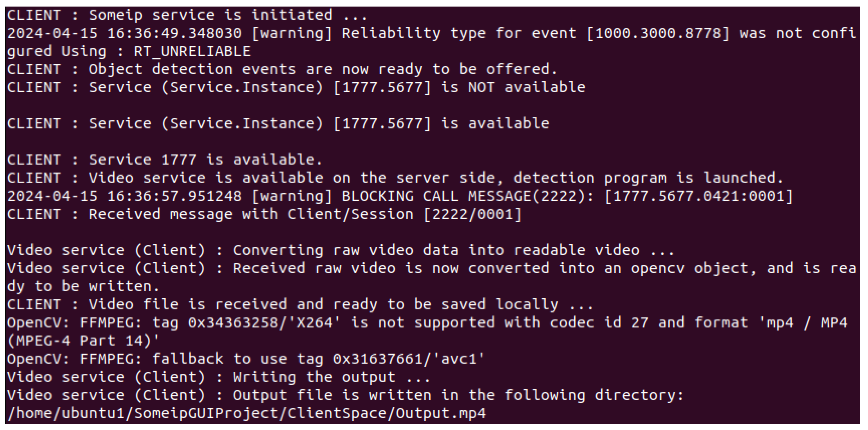Click the output path /home/ubuntu1/SomeipGUIProject/ClientSpace/Output.mp4

[247, 413]
